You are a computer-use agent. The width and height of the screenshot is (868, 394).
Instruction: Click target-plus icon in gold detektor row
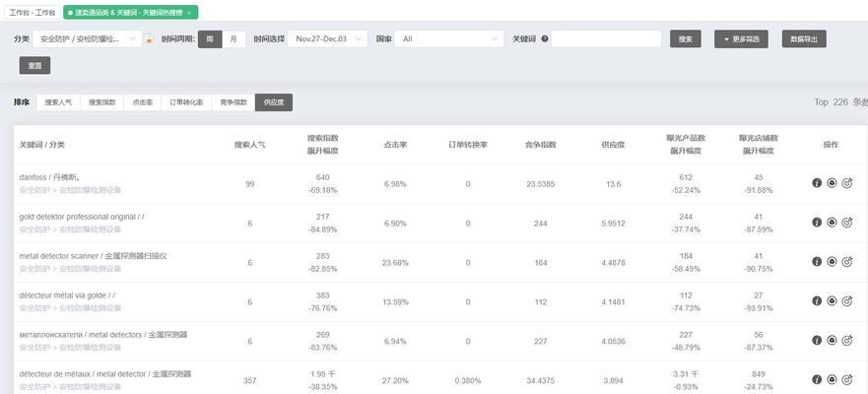847,223
